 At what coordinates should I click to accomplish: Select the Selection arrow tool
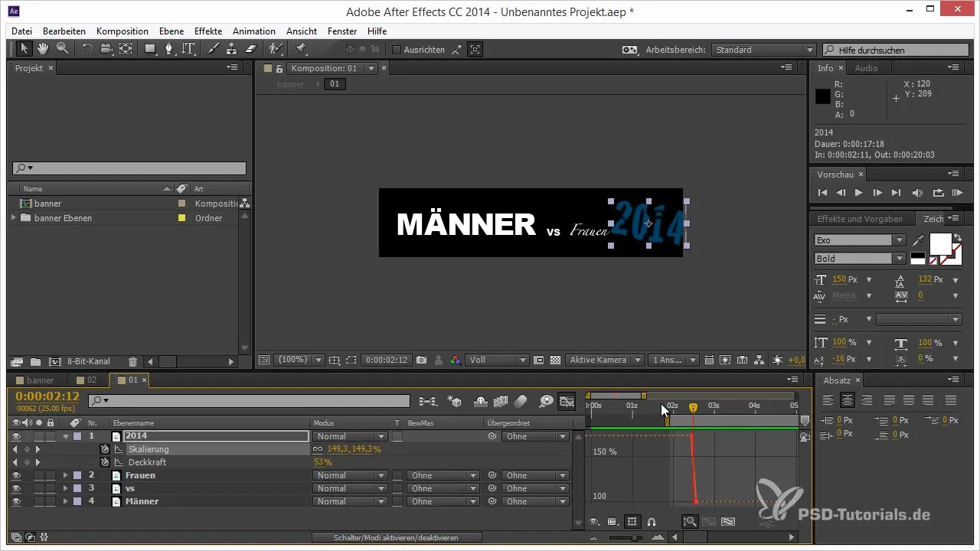click(x=24, y=49)
